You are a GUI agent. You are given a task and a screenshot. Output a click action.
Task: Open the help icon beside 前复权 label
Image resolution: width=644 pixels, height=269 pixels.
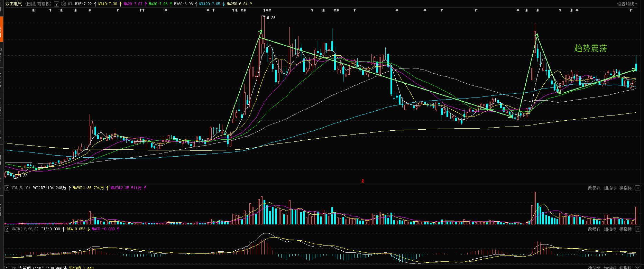(57, 4)
